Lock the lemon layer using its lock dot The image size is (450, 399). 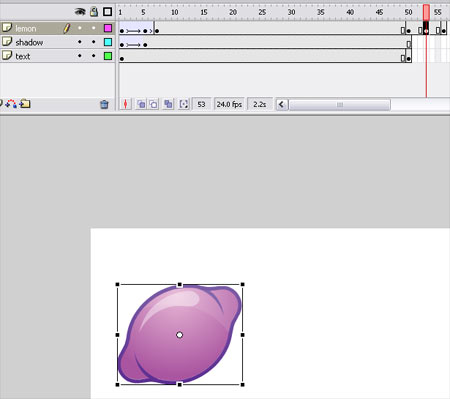94,28
